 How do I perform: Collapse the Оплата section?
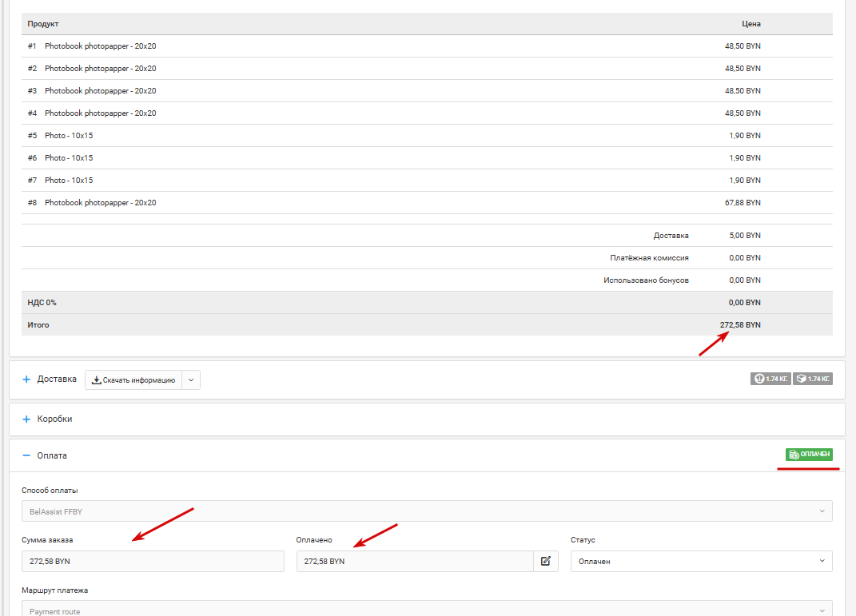[26, 455]
